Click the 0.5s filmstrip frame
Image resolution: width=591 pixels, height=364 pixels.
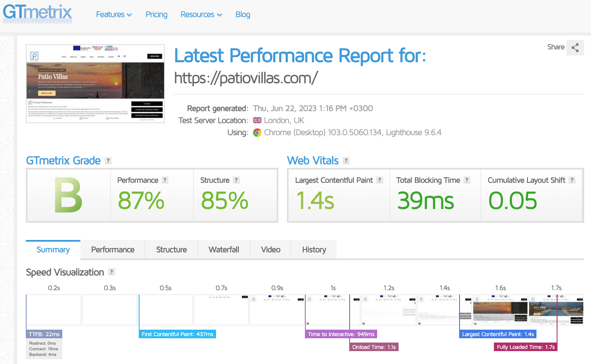coord(165,310)
